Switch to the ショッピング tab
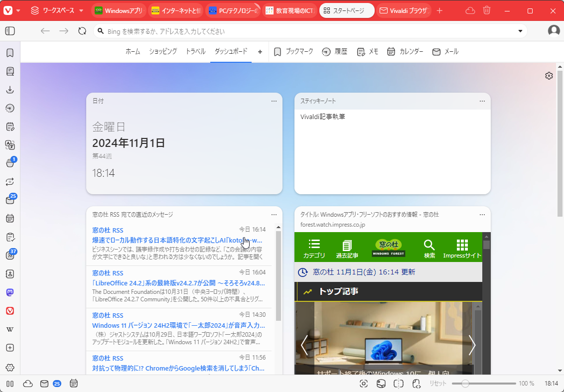 164,51
